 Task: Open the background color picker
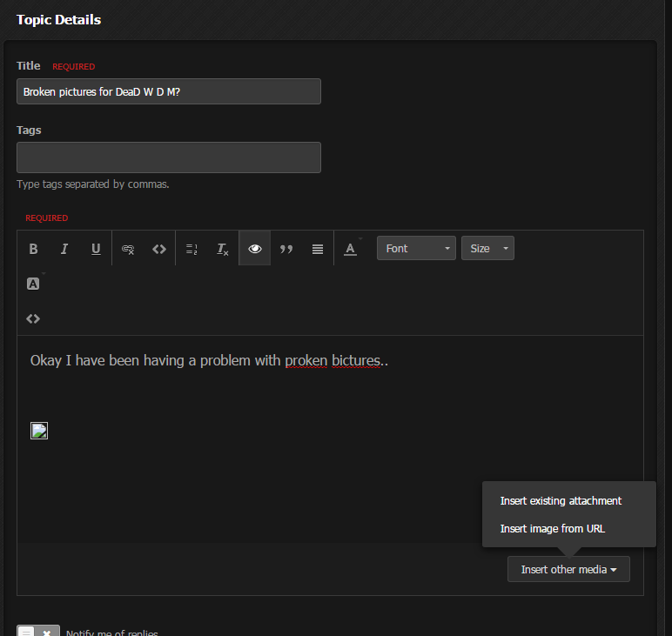(x=33, y=284)
